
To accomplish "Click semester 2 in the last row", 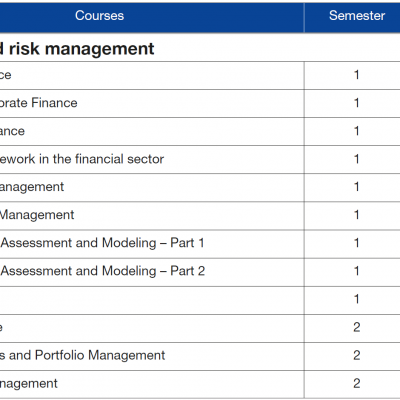I will tap(357, 383).
